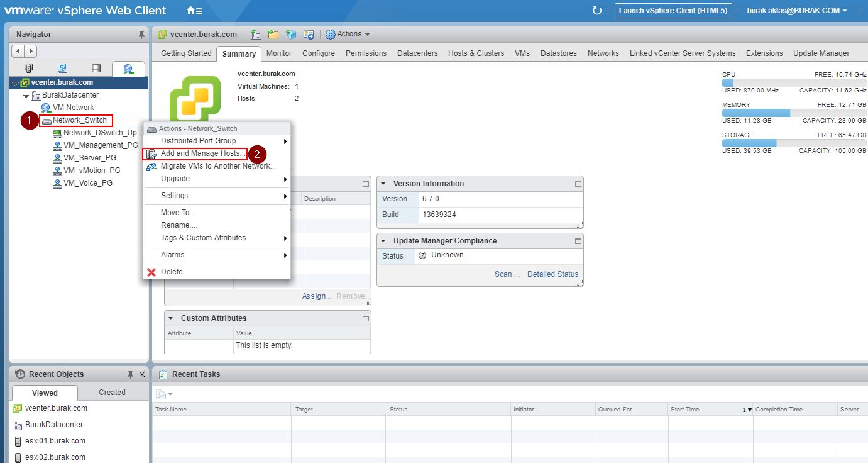Collapse the BurakDatacenter tree node

tap(26, 96)
